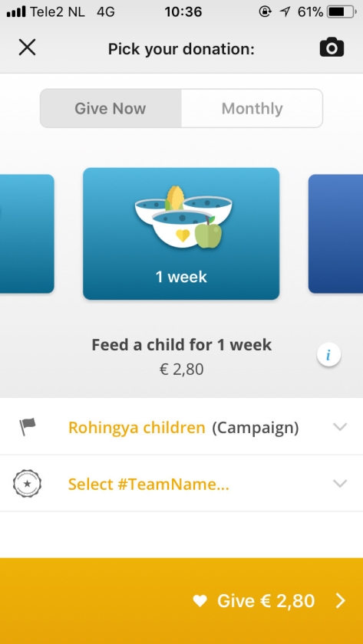Tap the right arrow on Give button

pyautogui.click(x=341, y=601)
